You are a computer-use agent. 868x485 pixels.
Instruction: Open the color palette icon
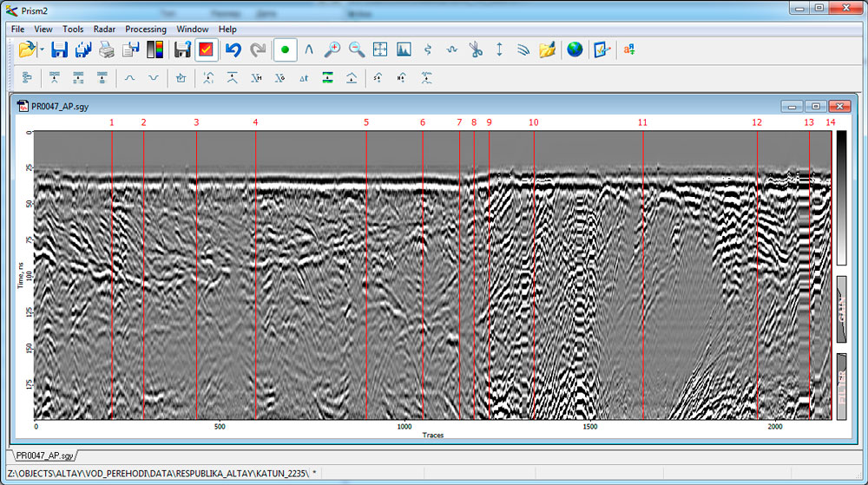coord(155,50)
